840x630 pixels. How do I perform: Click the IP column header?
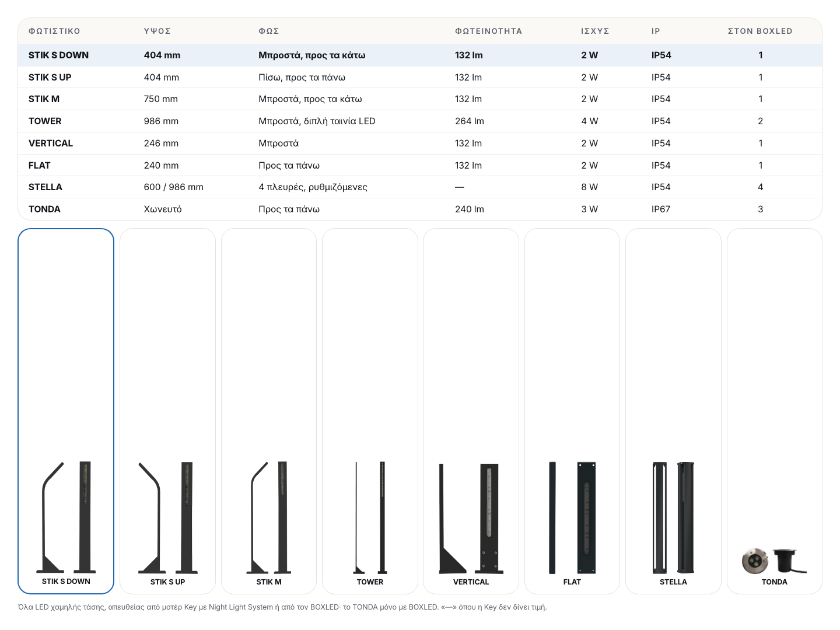pyautogui.click(x=656, y=32)
